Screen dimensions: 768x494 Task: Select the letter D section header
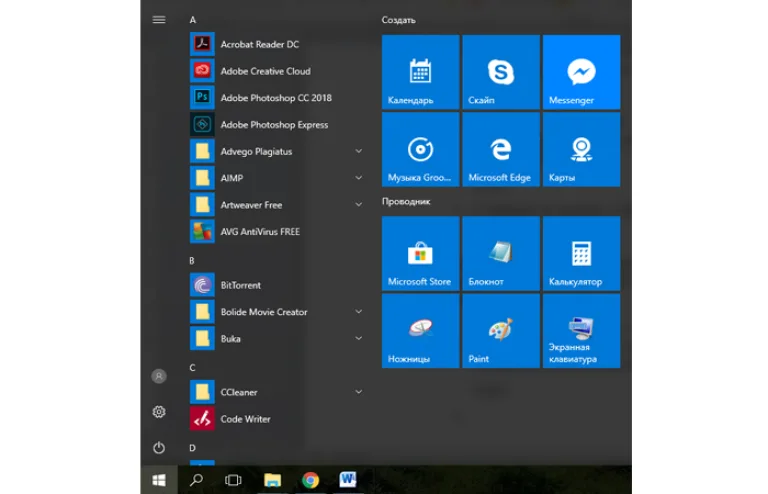192,448
